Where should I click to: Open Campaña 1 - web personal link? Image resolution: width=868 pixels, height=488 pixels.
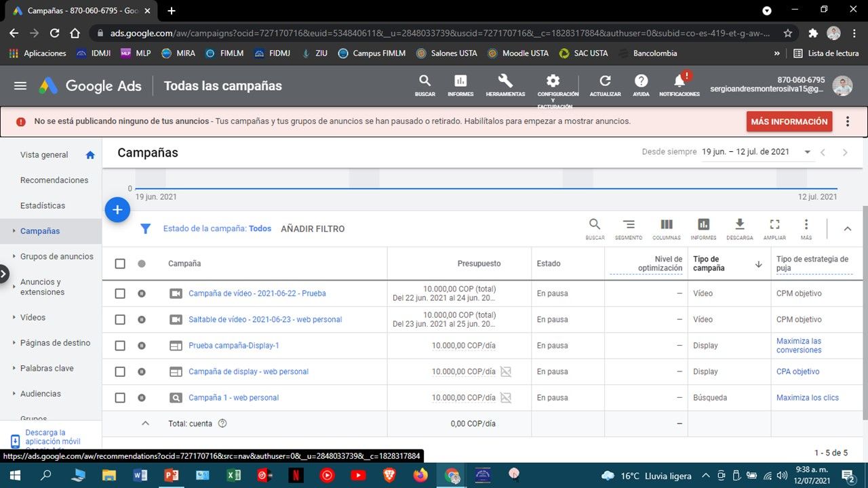(234, 398)
